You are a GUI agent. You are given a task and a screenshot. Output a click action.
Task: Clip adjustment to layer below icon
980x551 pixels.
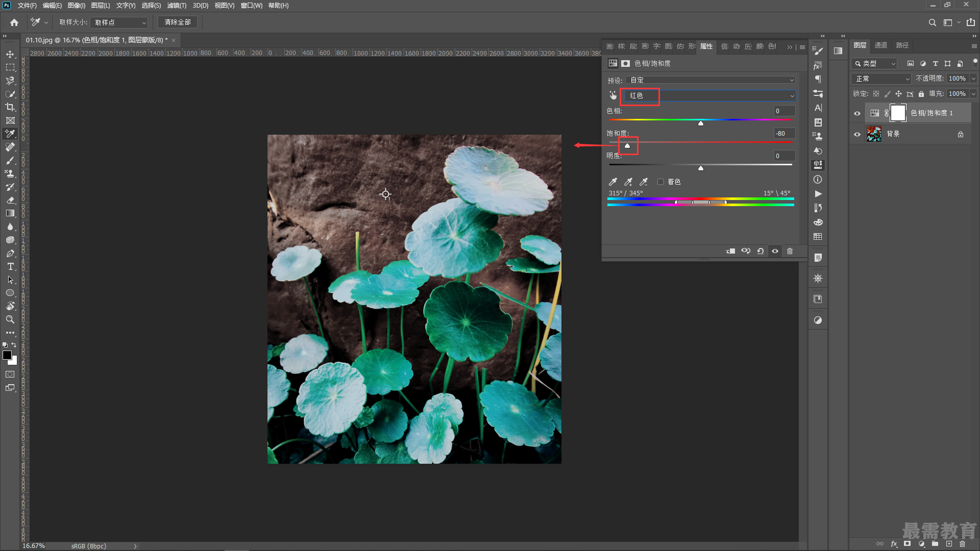[731, 251]
